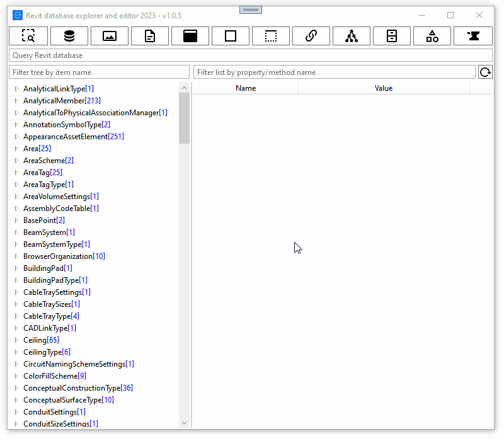Click the document page icon
The image size is (504, 441).
(x=150, y=36)
